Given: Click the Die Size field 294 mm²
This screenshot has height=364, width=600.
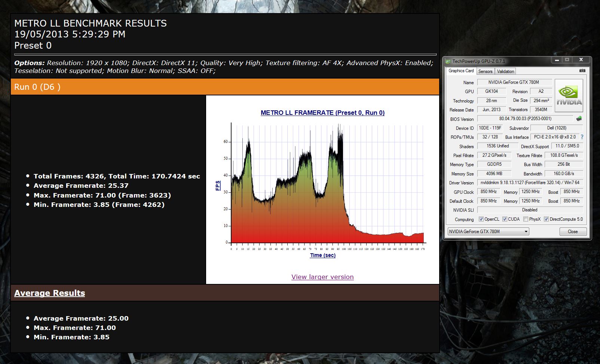Looking at the screenshot, I should pyautogui.click(x=541, y=101).
